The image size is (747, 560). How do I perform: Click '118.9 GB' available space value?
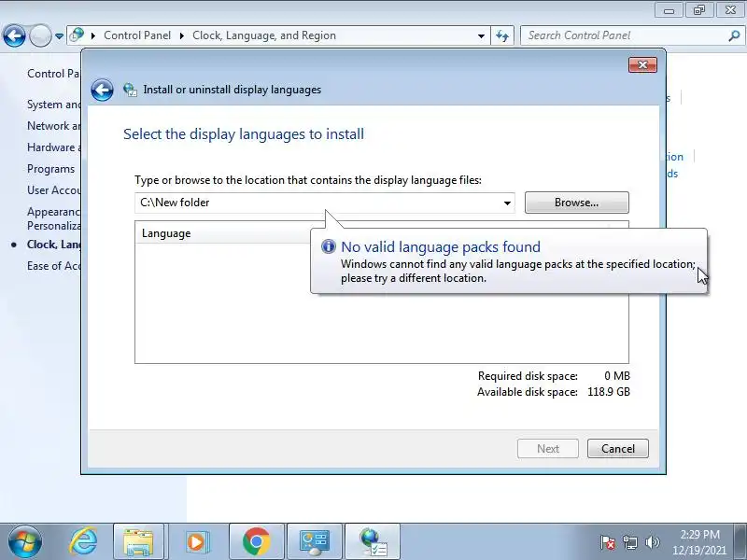coord(609,392)
